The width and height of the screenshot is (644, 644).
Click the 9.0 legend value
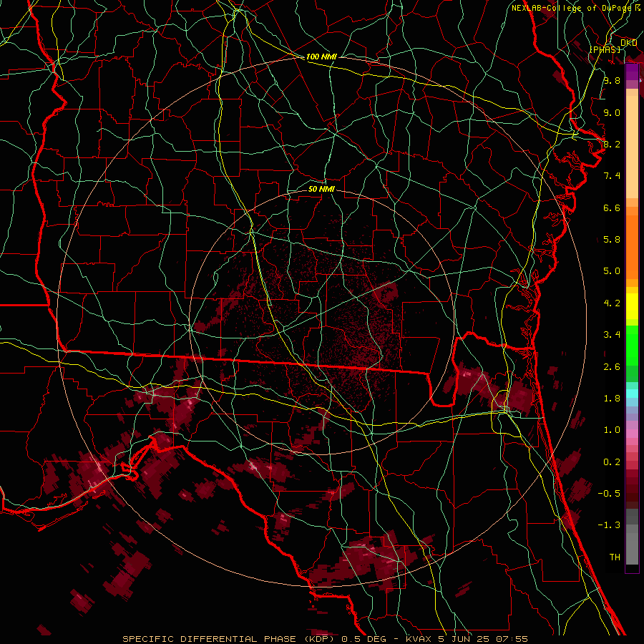[x=612, y=112]
